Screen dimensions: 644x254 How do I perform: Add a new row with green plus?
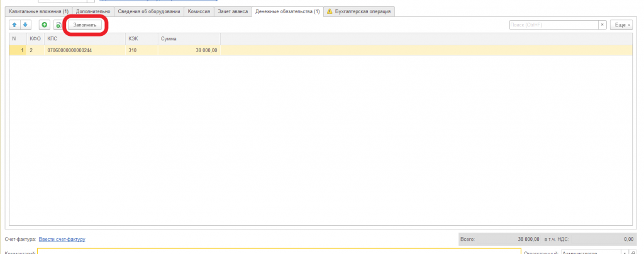pyautogui.click(x=45, y=25)
